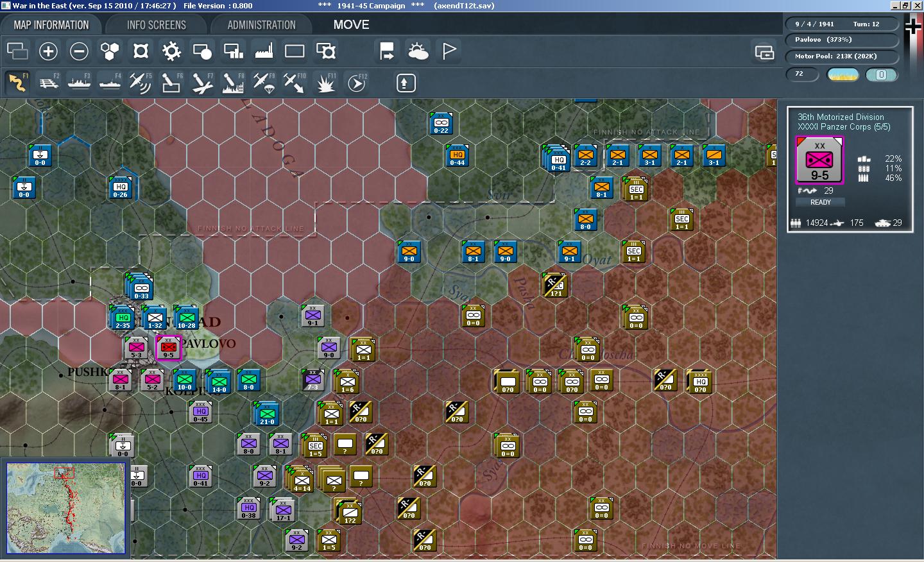The image size is (924, 562).
Task: Toggle the factory display icon
Action: click(x=264, y=51)
